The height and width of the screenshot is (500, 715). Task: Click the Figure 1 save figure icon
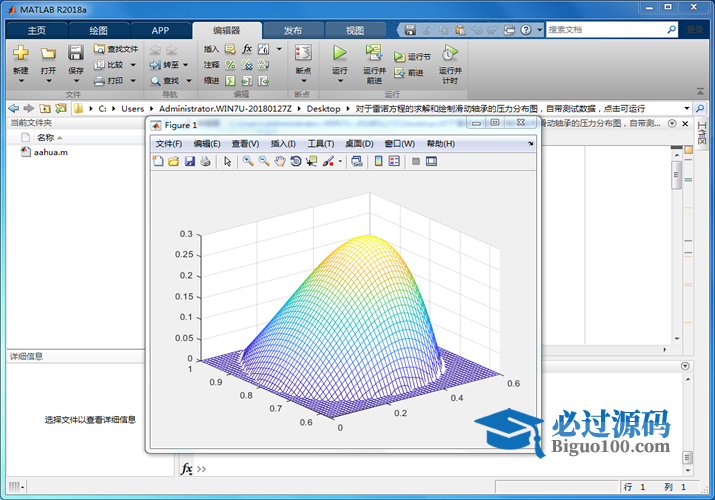(190, 161)
